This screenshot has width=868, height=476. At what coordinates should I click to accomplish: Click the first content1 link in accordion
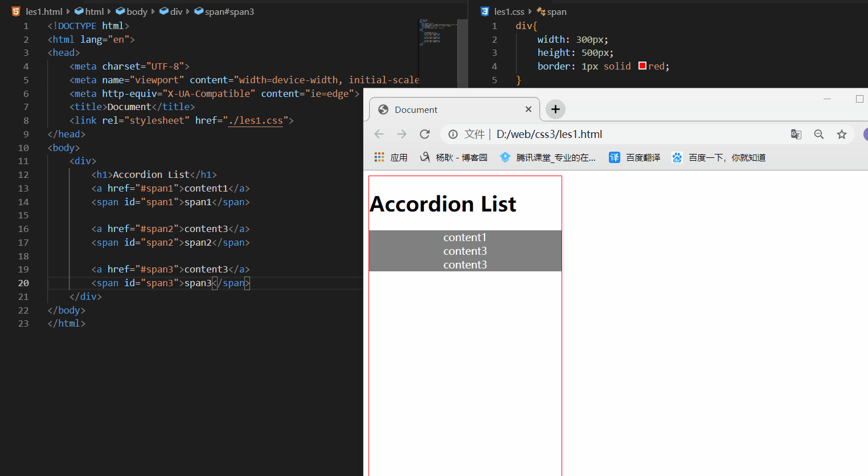tap(465, 238)
